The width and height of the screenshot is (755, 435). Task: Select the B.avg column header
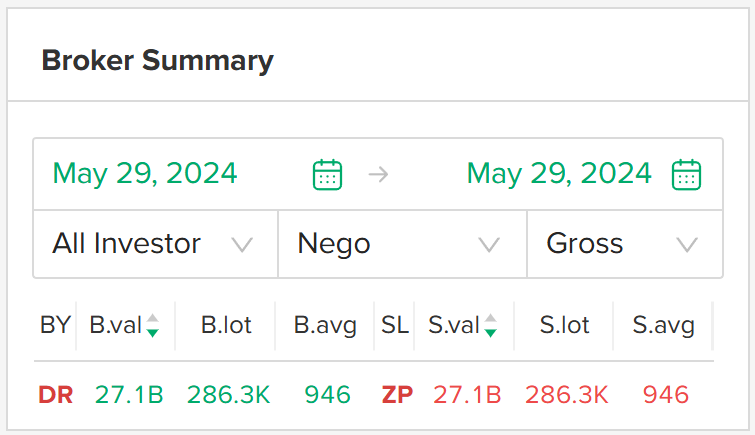point(325,326)
